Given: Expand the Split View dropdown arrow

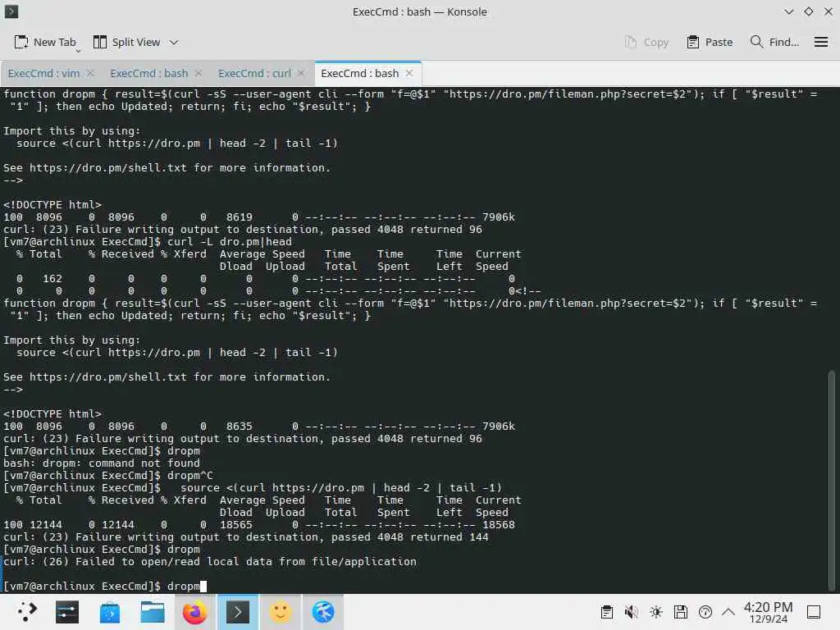Looking at the screenshot, I should (x=174, y=43).
